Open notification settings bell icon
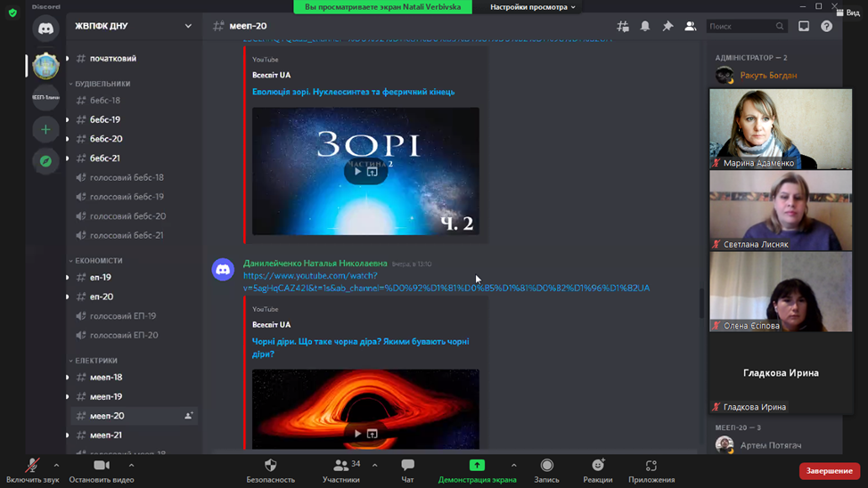This screenshot has height=488, width=868. coord(645,26)
